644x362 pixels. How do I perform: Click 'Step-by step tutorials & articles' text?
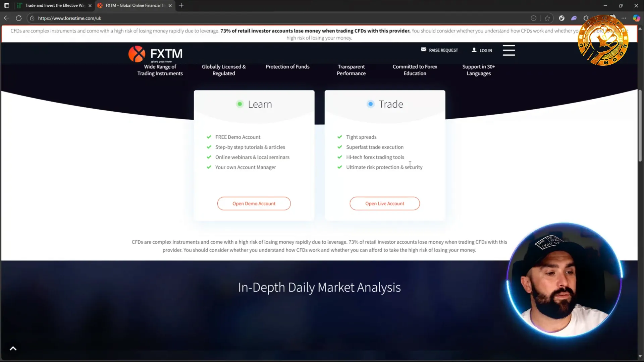tap(250, 147)
